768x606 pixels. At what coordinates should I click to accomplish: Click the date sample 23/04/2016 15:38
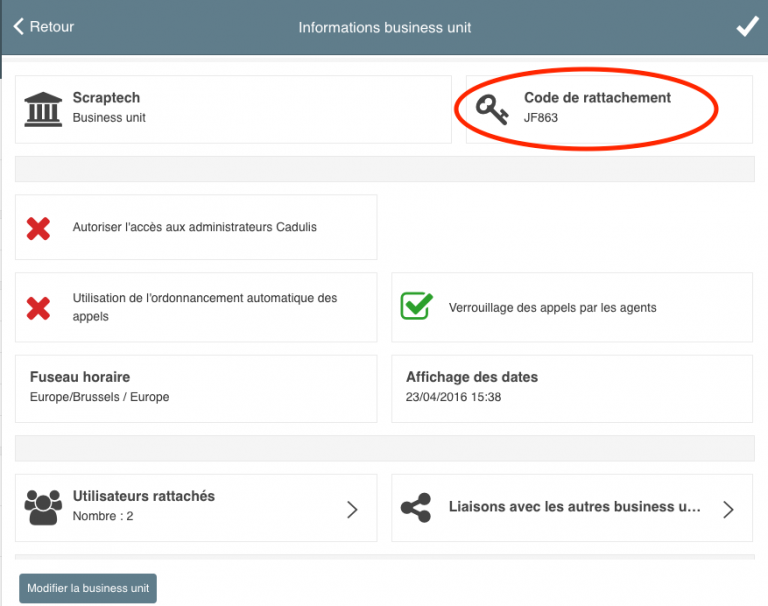coord(454,397)
